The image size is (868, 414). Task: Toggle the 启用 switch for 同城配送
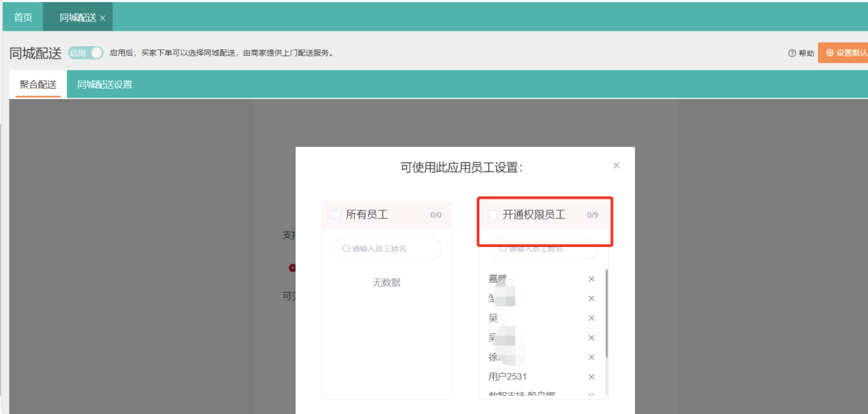coord(86,53)
